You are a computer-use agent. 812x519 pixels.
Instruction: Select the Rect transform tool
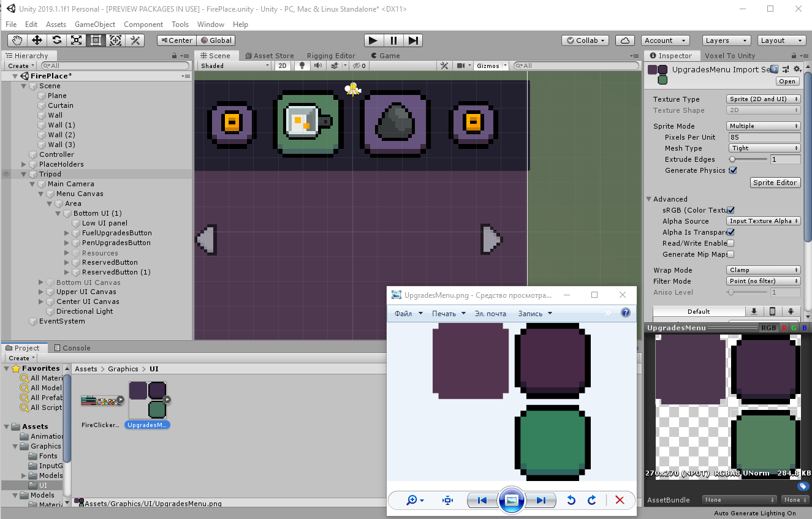[96, 40]
